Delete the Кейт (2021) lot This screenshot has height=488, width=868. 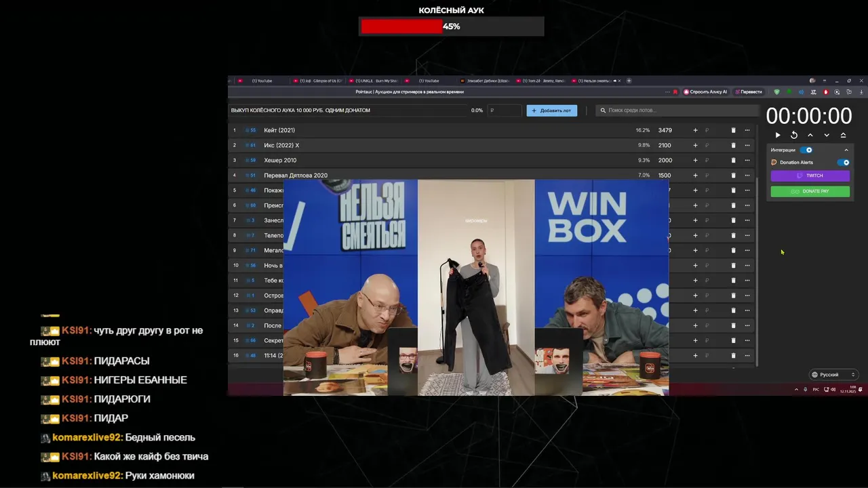tap(733, 130)
